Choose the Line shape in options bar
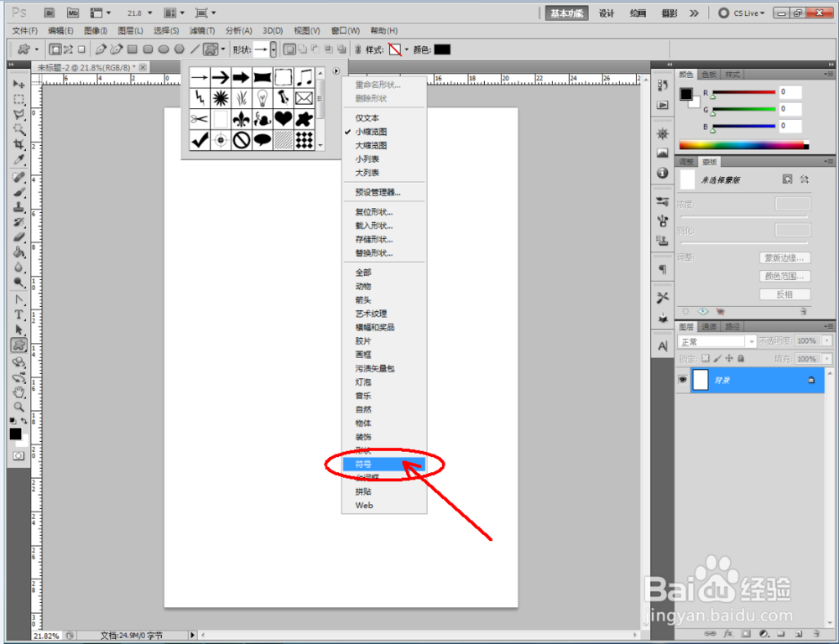Screen dimensions: 839x644 click(x=195, y=49)
